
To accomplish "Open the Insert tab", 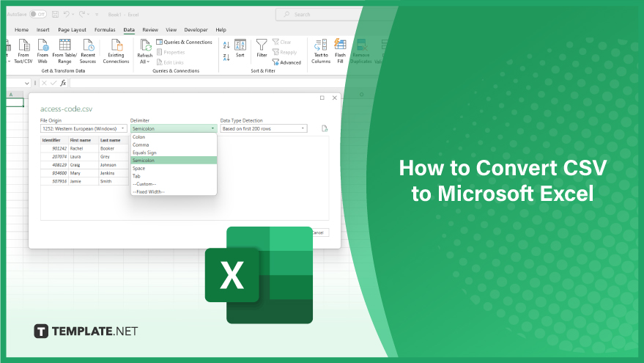I will [x=42, y=30].
